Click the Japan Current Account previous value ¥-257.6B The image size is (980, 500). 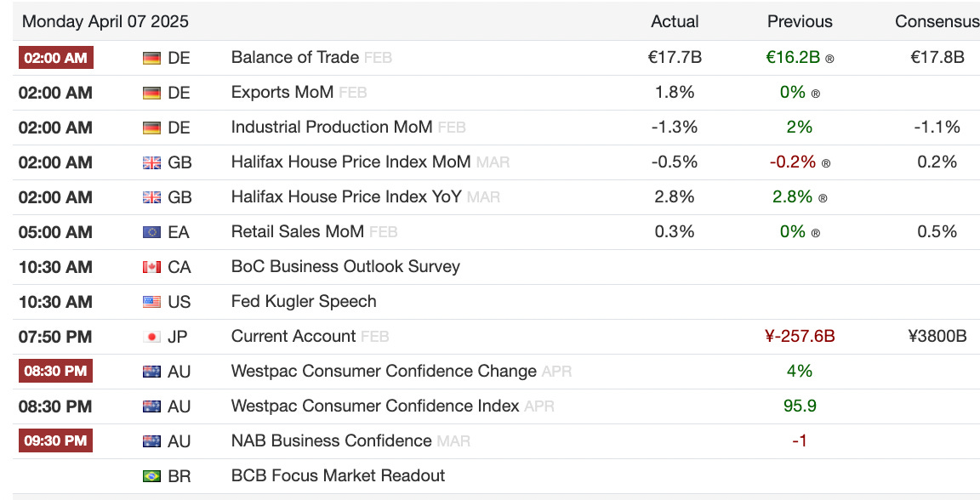pyautogui.click(x=800, y=337)
